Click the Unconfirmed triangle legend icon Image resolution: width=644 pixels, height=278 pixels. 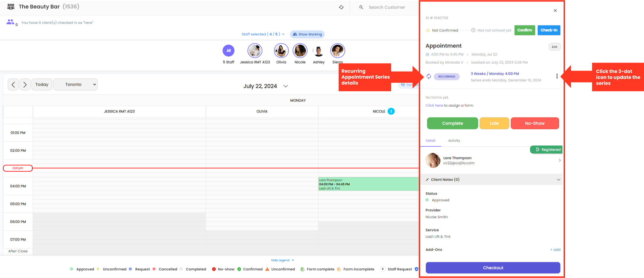point(267,269)
